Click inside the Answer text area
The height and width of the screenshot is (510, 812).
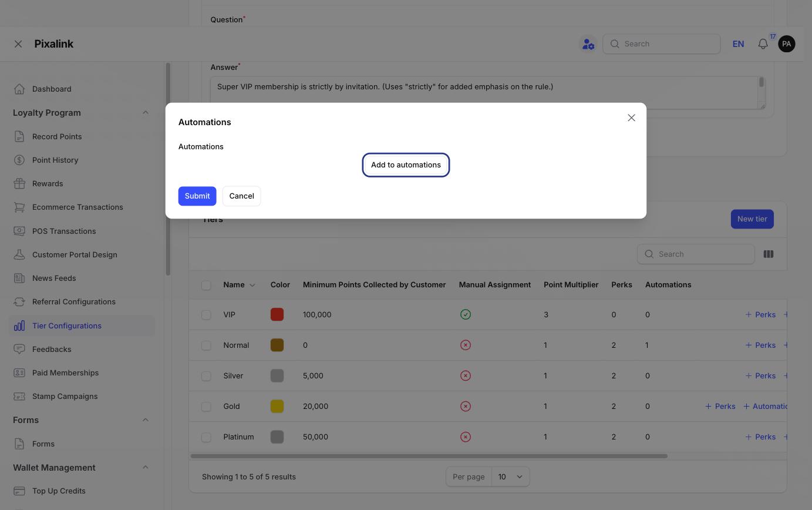coord(488,93)
